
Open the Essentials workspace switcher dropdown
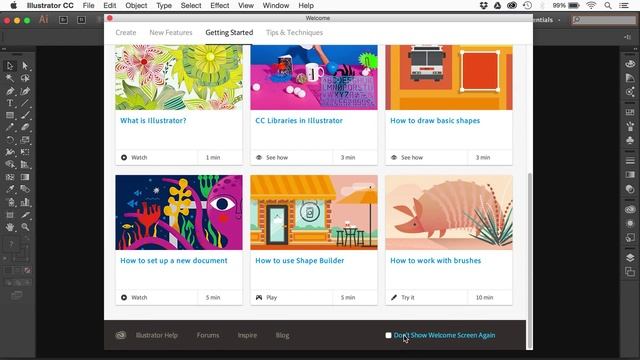coord(547,20)
